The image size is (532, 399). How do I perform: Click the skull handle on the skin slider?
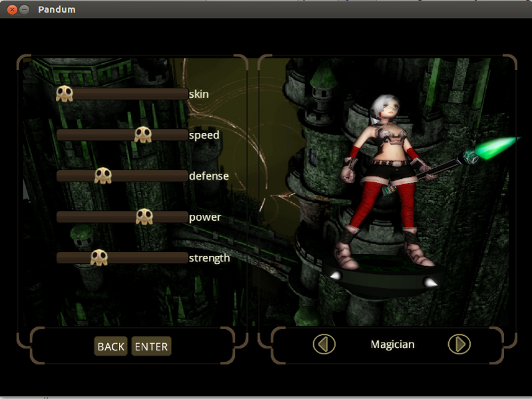pos(64,94)
